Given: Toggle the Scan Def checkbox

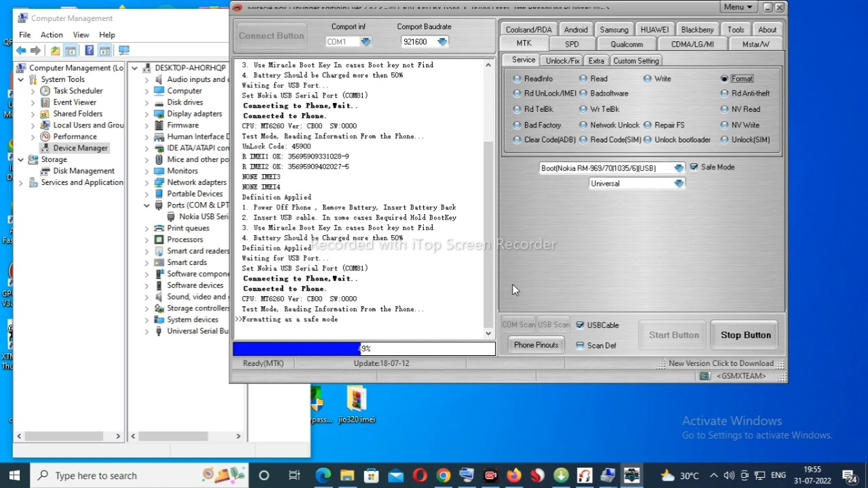Looking at the screenshot, I should [x=580, y=346].
